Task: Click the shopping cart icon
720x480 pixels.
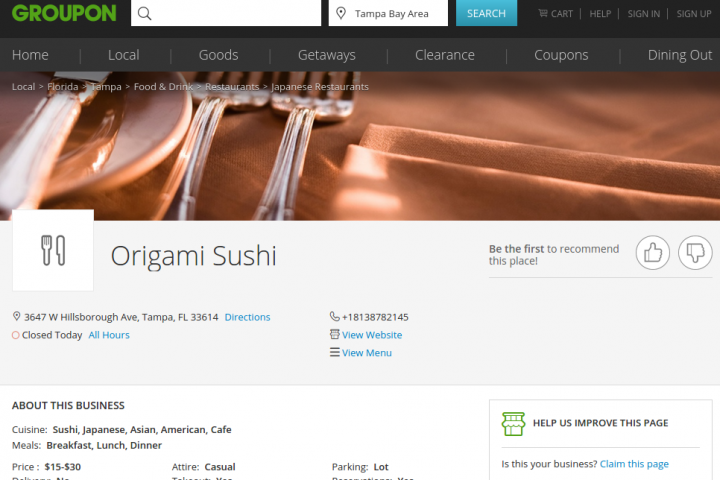Action: coord(543,13)
